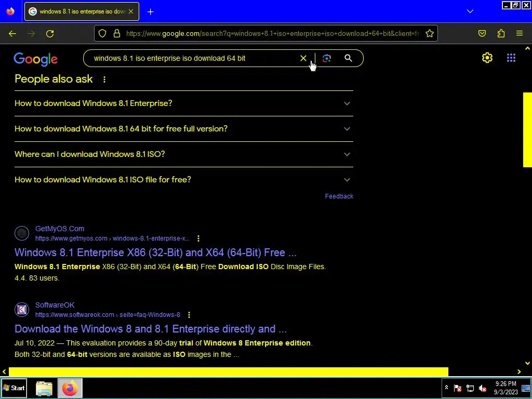
Task: Click the muted volume tray icon
Action: (x=482, y=388)
